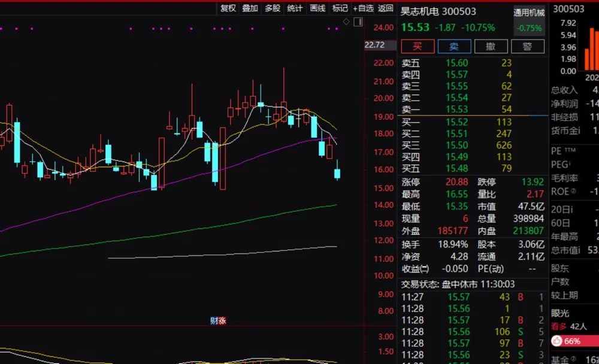
Task: Click the red 买 buy button
Action: tap(418, 47)
